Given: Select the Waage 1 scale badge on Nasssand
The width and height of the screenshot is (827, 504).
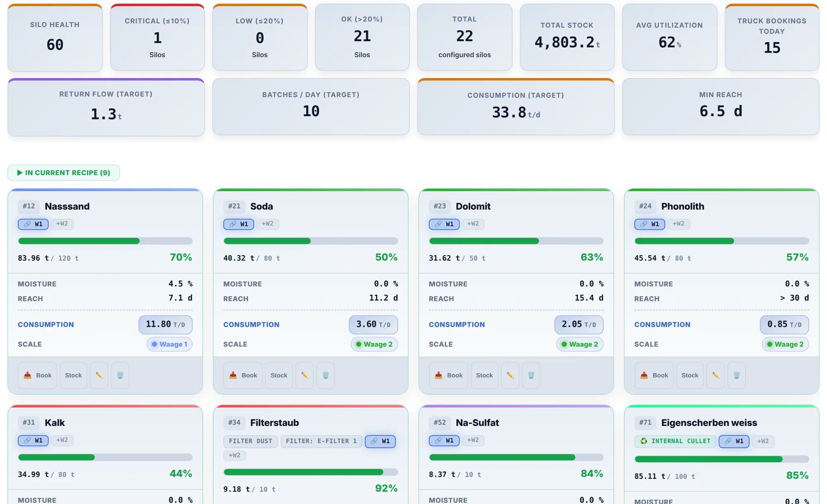Looking at the screenshot, I should click(x=170, y=344).
